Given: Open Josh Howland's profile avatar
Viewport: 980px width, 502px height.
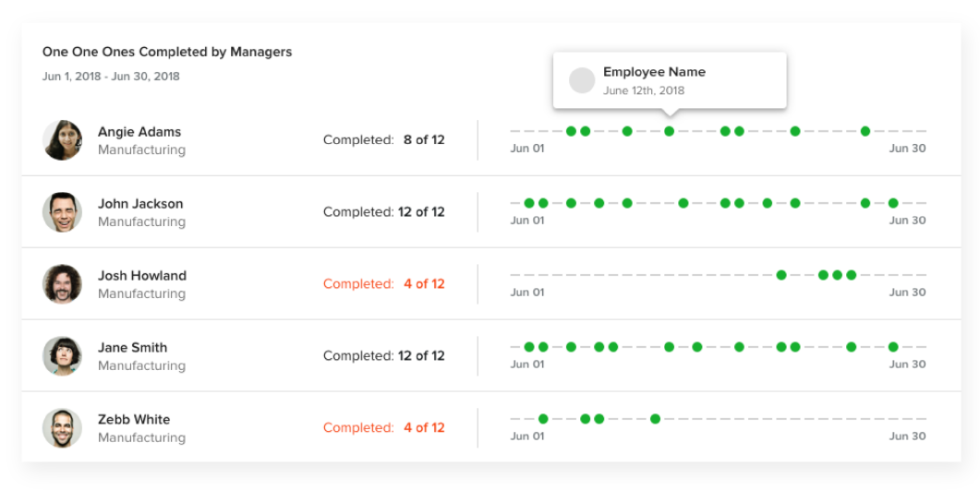Looking at the screenshot, I should click(x=63, y=284).
